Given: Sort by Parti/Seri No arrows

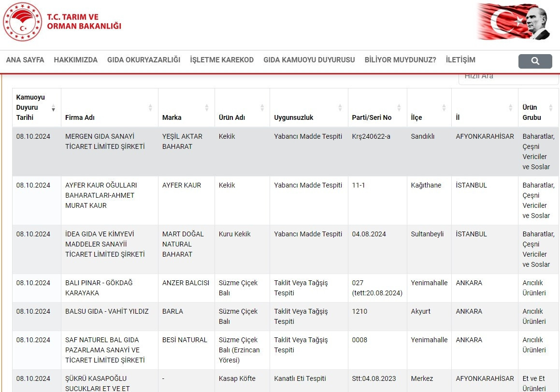Looking at the screenshot, I should [x=399, y=108].
